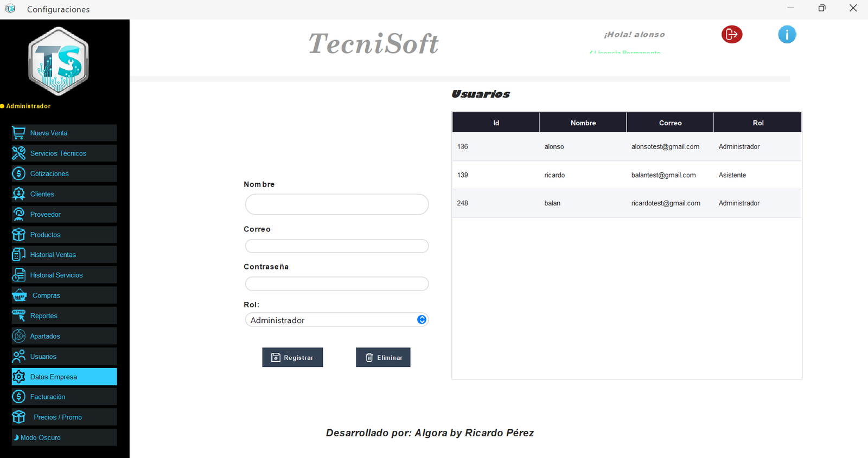Focus the Nombre input field
This screenshot has height=458, width=868.
coord(337,204)
